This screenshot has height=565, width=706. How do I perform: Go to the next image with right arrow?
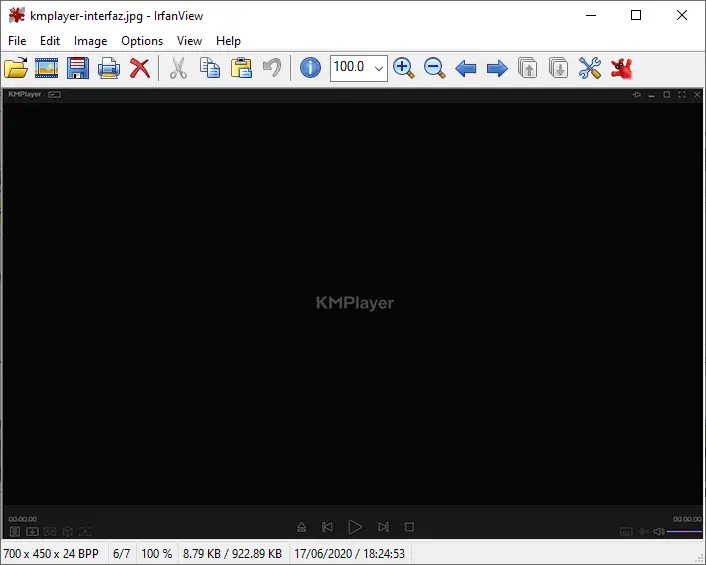[x=497, y=69]
